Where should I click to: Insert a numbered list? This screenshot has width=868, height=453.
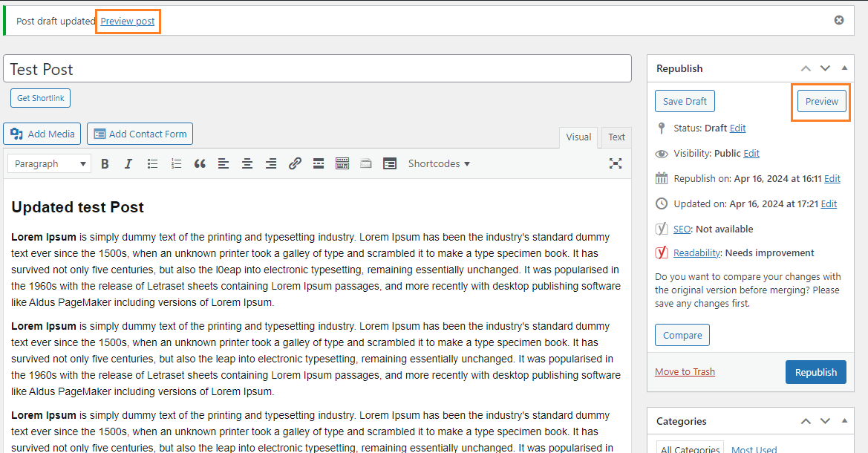[x=176, y=164]
